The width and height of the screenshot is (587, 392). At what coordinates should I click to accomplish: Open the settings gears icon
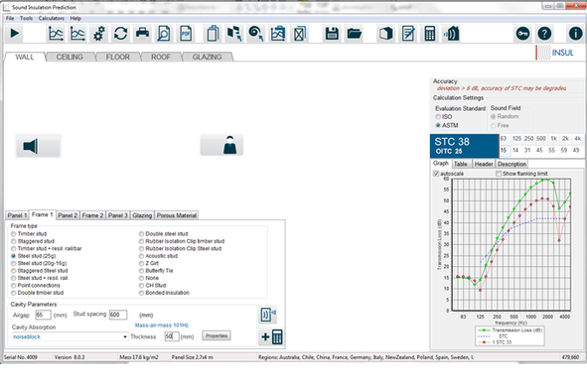click(99, 34)
